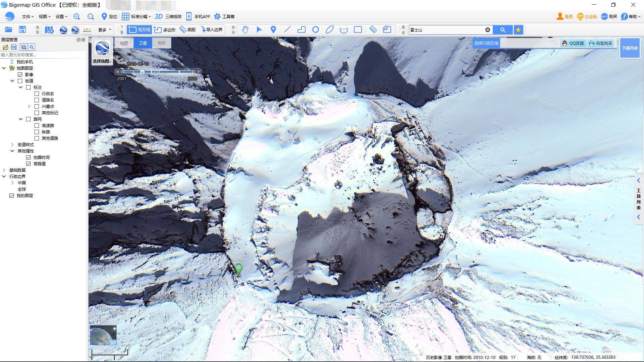Viewport: 644px width, 362px height.
Task: Uncheck the 影像 layer checkbox
Action: [x=20, y=74]
